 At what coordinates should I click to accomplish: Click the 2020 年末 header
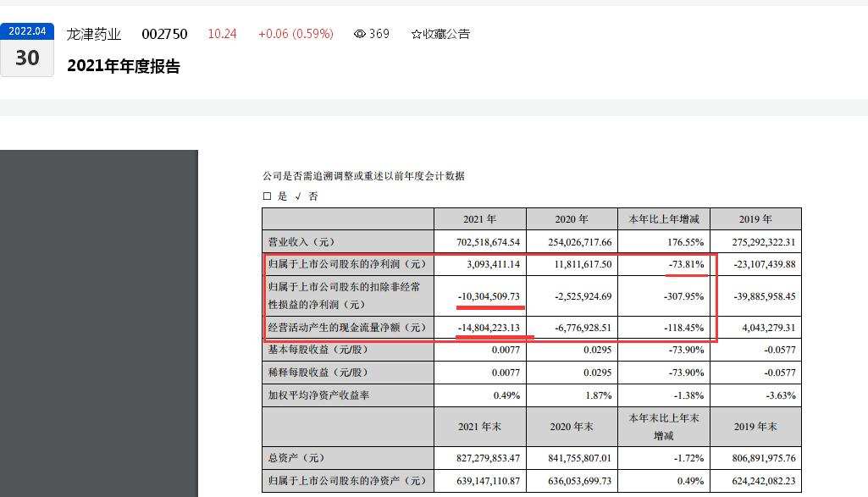pyautogui.click(x=572, y=427)
